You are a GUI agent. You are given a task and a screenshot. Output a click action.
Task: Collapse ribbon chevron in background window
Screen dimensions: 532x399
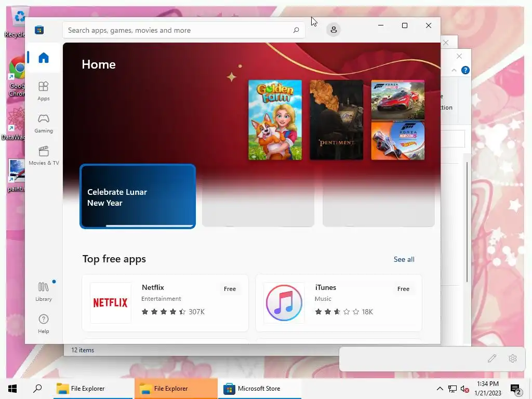point(454,70)
